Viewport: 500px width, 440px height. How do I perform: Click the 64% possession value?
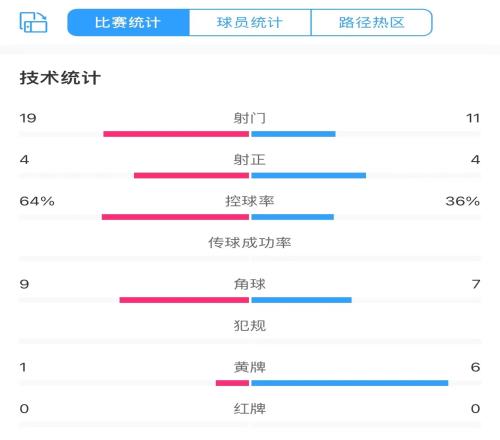(x=37, y=201)
